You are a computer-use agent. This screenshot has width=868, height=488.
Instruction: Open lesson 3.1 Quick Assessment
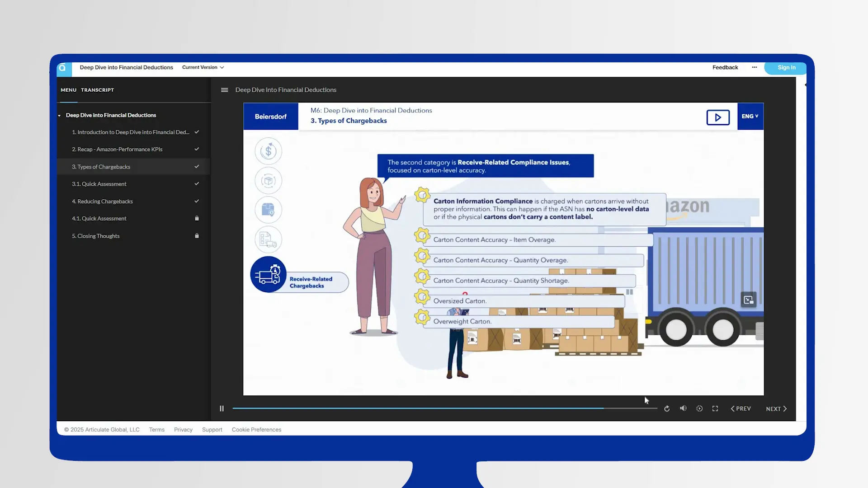click(134, 184)
